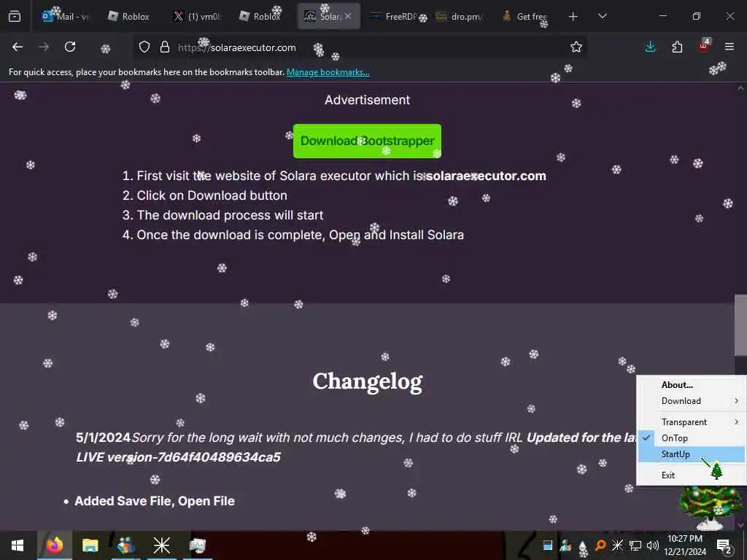Open the Extensions puzzle icon
747x560 pixels.
677,47
